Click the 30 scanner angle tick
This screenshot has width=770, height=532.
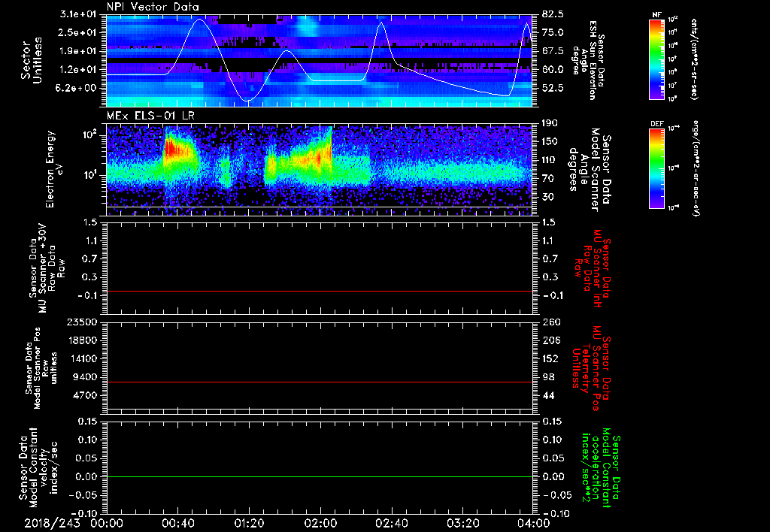pos(548,197)
